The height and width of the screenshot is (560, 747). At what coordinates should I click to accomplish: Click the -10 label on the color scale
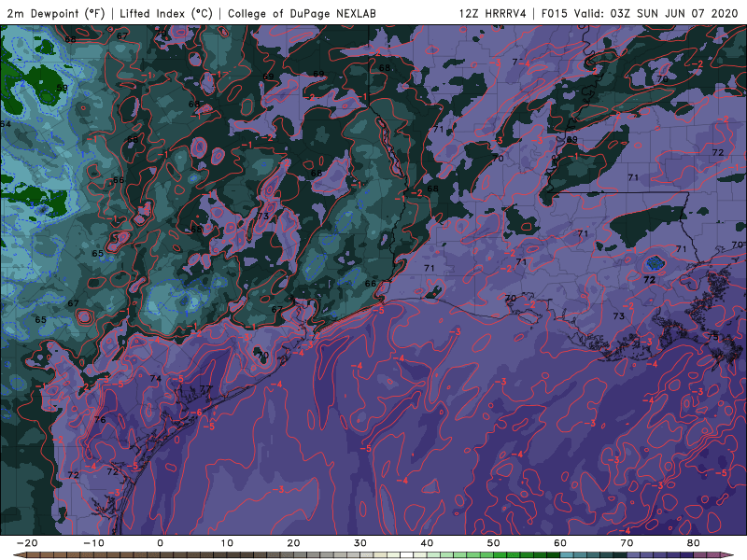[93, 543]
